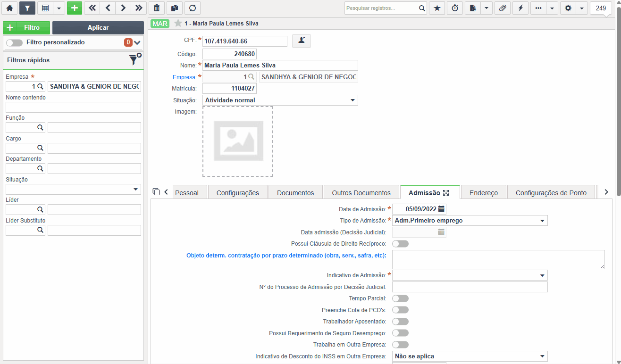The image size is (621, 364).
Task: Open more options ellipsis icon
Action: pos(538,8)
